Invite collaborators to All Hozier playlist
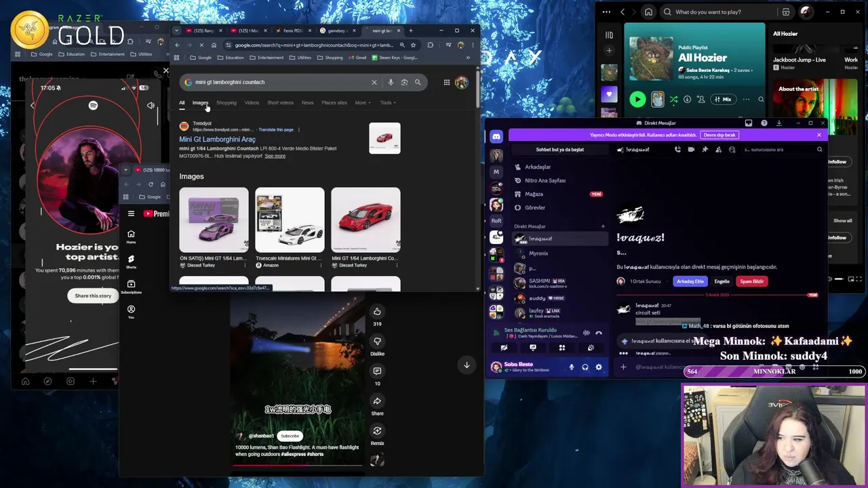Screen dimensions: 868x488 (x=700, y=100)
